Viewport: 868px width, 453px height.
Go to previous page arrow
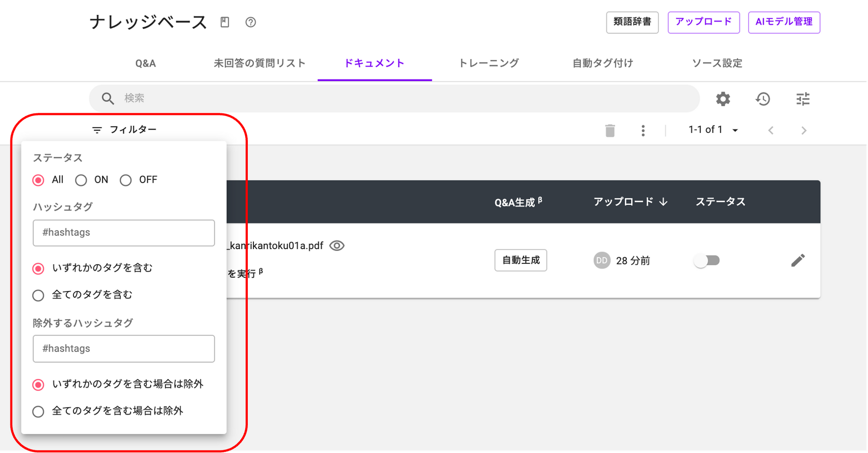tap(771, 130)
